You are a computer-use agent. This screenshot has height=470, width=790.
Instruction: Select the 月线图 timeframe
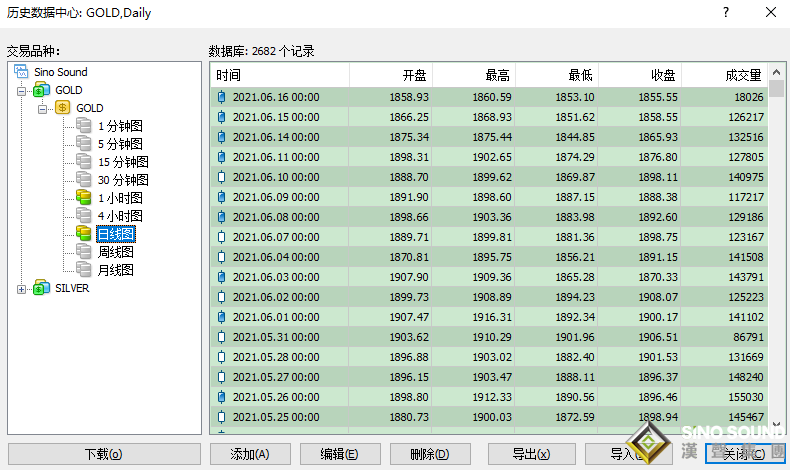tap(116, 270)
